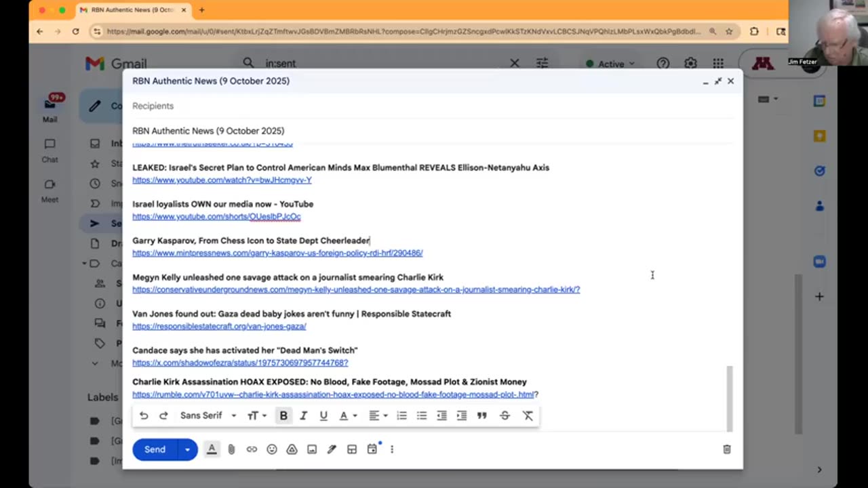Open a new browser tab
Image resolution: width=868 pixels, height=488 pixels.
point(201,10)
